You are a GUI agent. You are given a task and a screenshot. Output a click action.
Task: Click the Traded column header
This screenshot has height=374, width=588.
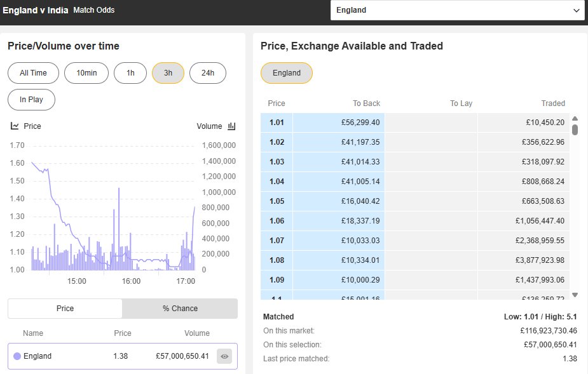553,104
